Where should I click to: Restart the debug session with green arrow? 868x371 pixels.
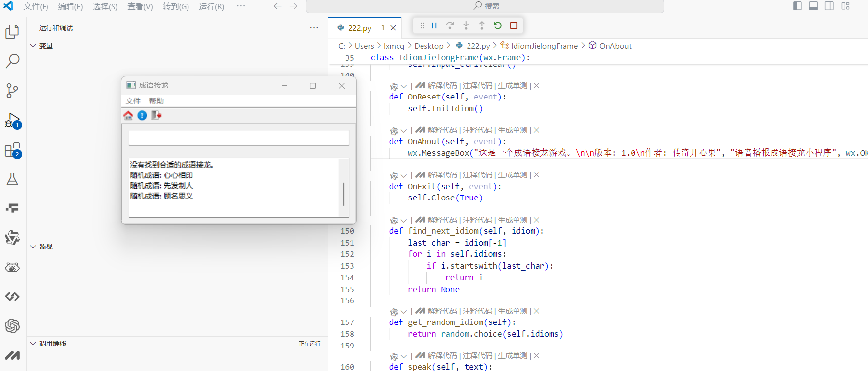tap(498, 25)
